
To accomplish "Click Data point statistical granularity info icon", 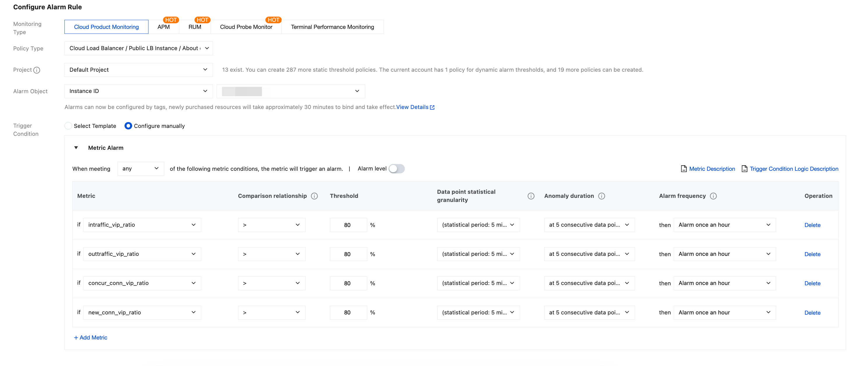I will click(x=531, y=196).
